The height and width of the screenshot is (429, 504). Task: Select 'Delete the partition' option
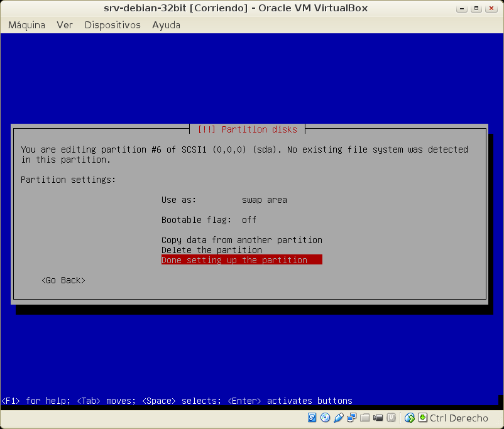(211, 250)
